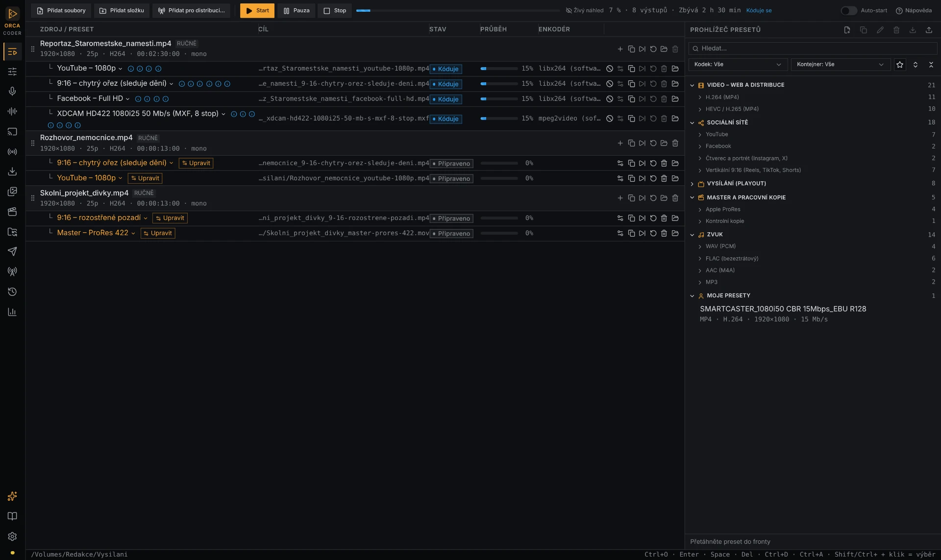Open the send paper-plane icon in sidebar
Viewport: 941px width, 560px height.
[12, 252]
